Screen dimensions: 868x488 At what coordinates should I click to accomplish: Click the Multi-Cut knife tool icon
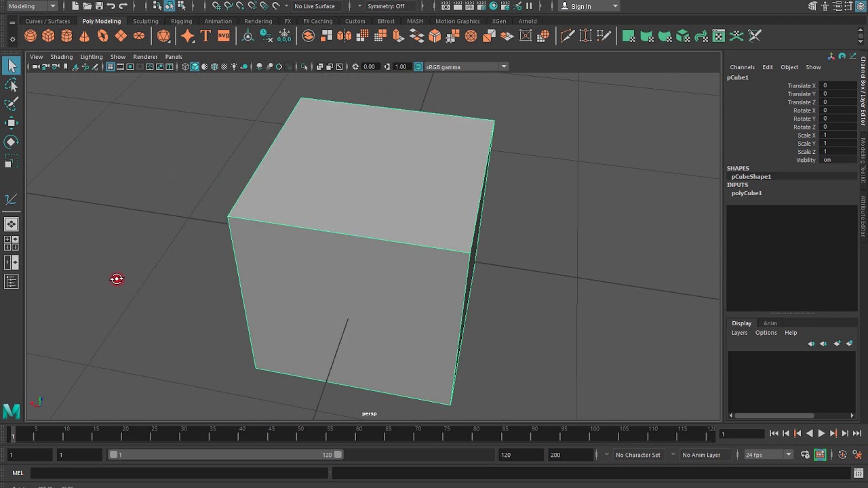[568, 36]
